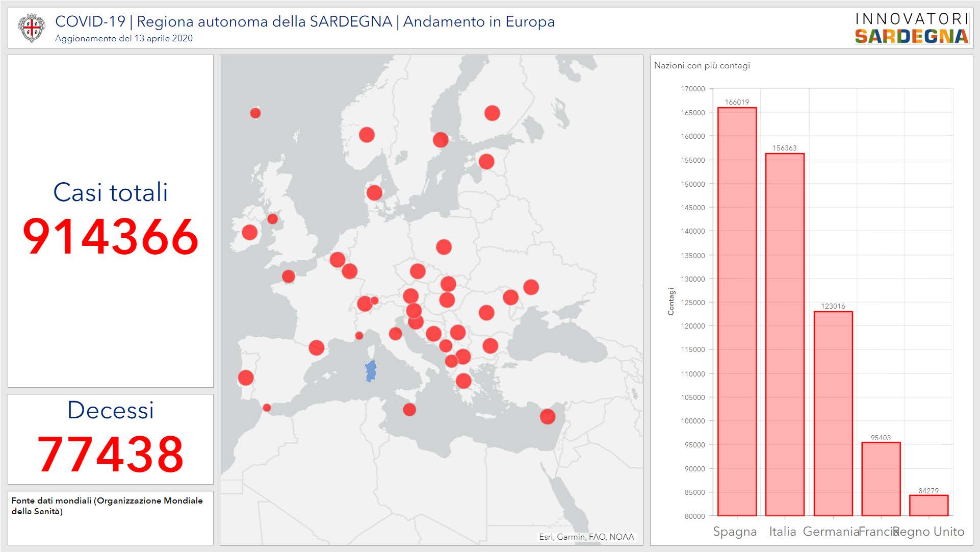Click the Esri, Garmin, FAO, NOAA attribution
The width and height of the screenshot is (980, 552).
586,537
